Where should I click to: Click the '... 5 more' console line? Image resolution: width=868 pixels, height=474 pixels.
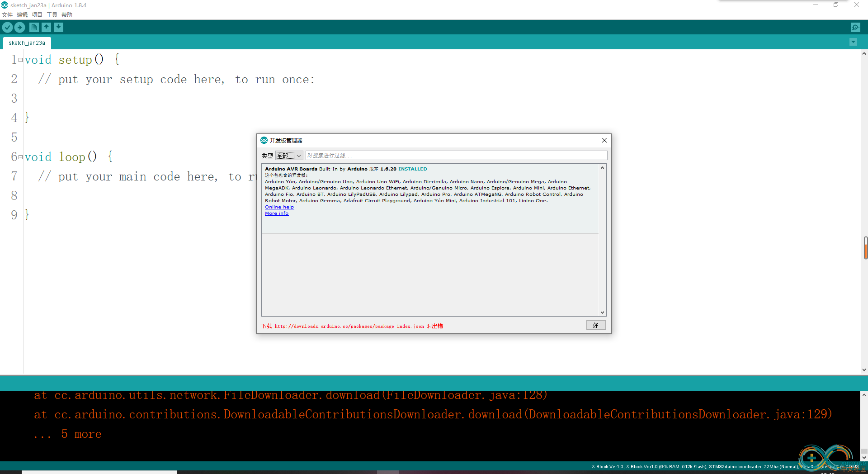click(x=68, y=434)
